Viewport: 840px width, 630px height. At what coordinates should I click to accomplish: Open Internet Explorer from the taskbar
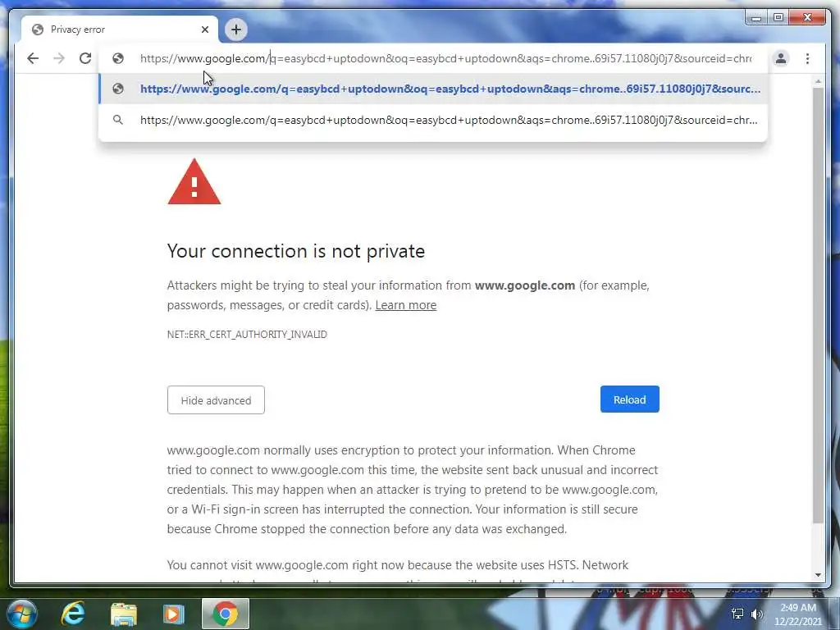pos(73,613)
